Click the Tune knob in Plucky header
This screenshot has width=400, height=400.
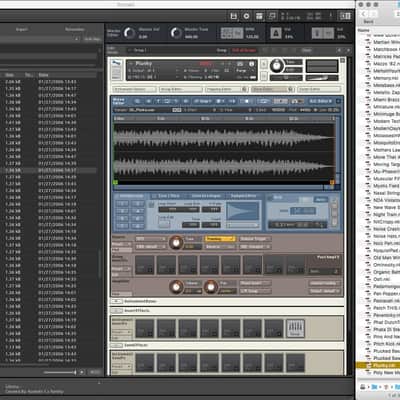(276, 66)
